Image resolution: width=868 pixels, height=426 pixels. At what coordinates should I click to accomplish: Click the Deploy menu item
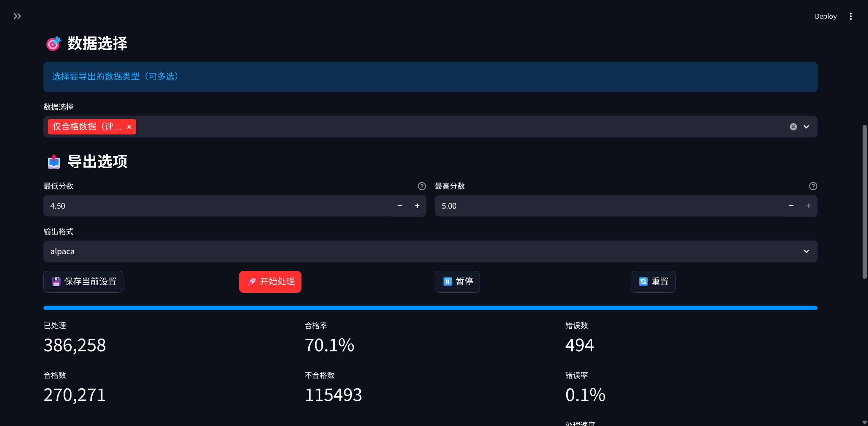(x=826, y=16)
